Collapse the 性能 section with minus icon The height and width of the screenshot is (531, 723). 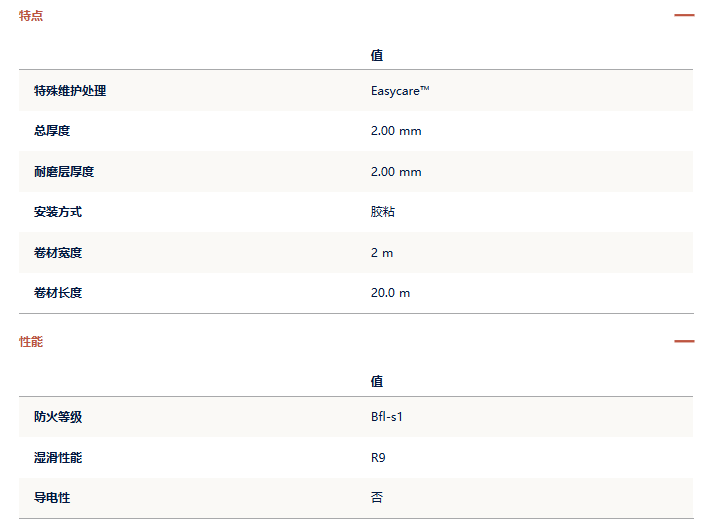684,341
